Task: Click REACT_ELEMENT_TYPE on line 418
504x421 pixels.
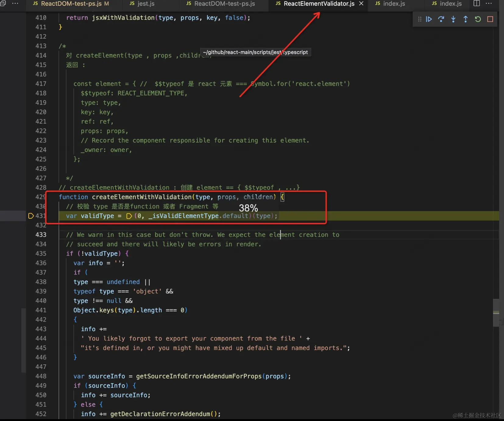Action: coord(151,93)
